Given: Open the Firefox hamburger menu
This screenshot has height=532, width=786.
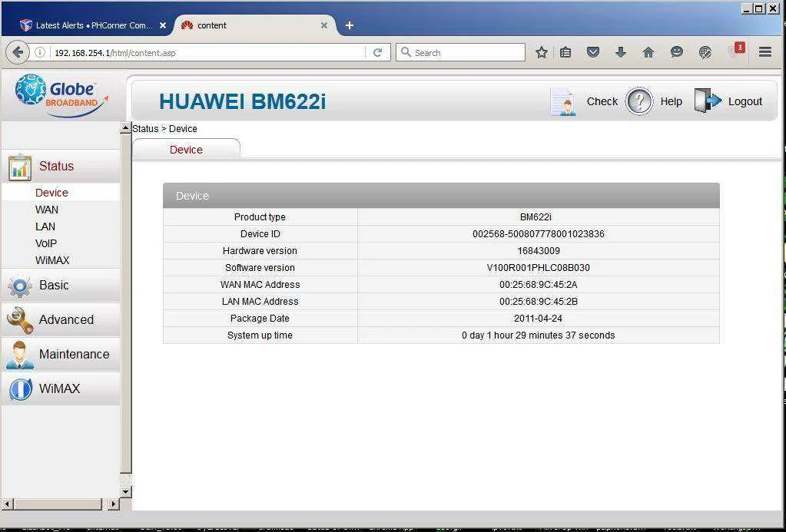Looking at the screenshot, I should point(765,52).
